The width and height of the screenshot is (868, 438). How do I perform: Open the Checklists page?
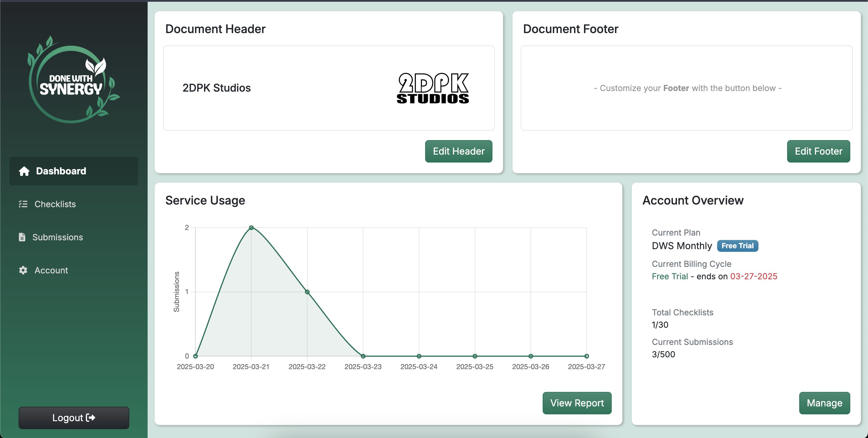click(x=74, y=204)
